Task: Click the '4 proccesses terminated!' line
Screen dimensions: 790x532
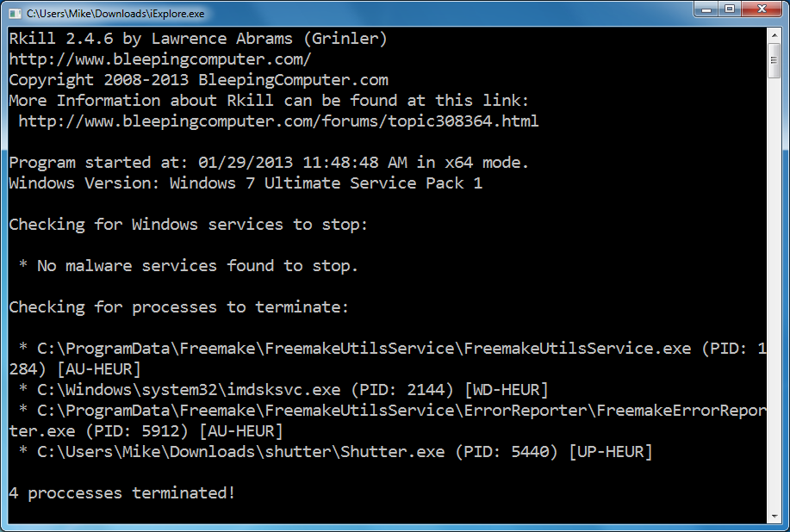Action: (x=122, y=493)
